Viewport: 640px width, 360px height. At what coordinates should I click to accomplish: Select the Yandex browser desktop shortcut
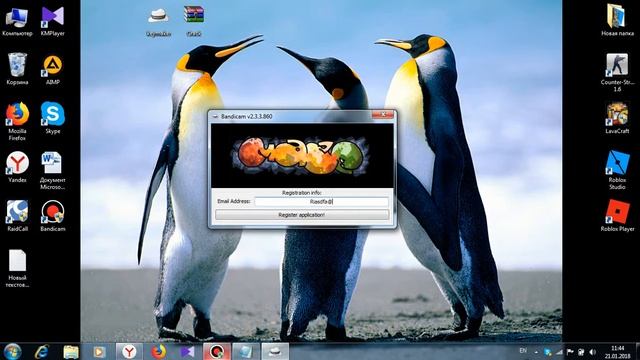click(17, 167)
